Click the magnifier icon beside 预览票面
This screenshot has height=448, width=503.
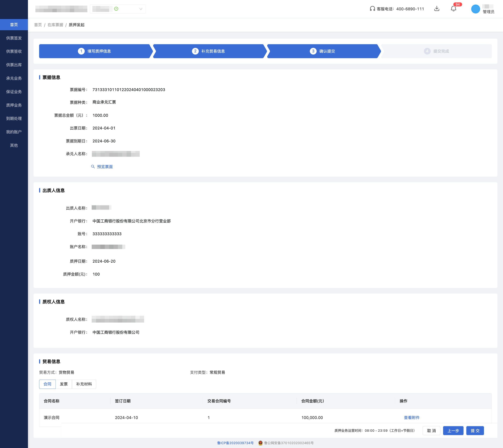tap(93, 167)
